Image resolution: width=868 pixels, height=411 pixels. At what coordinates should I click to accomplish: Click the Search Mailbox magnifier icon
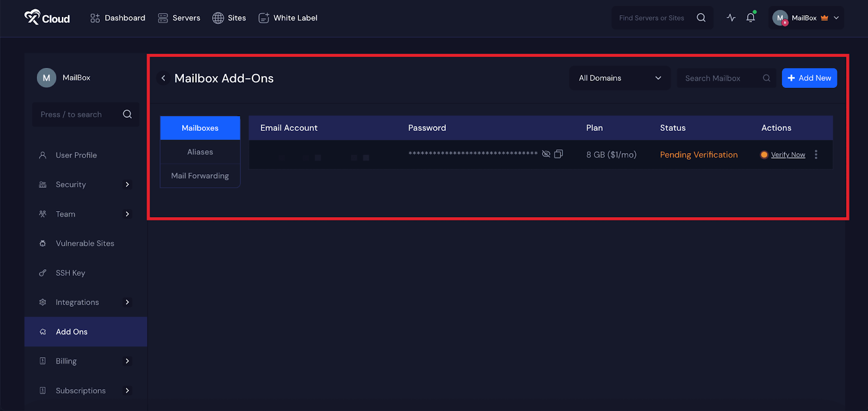[767, 78]
